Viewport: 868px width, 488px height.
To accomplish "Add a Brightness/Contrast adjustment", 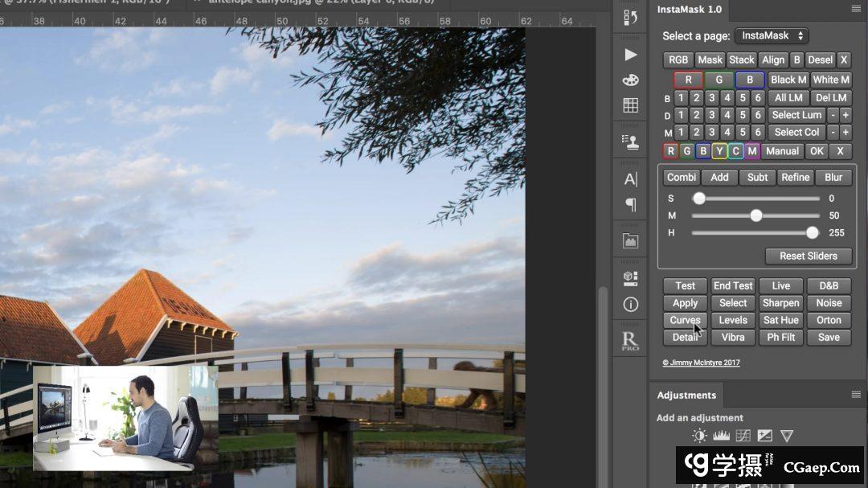I will [x=699, y=436].
